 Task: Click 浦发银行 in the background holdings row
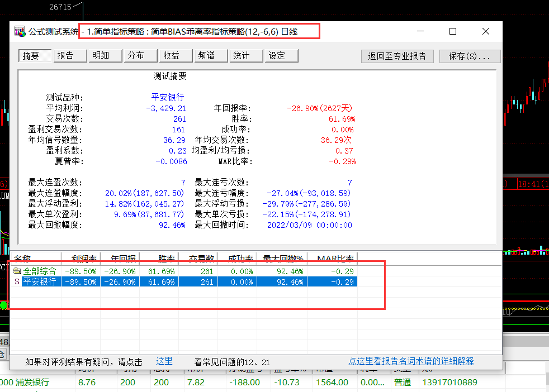33,382
